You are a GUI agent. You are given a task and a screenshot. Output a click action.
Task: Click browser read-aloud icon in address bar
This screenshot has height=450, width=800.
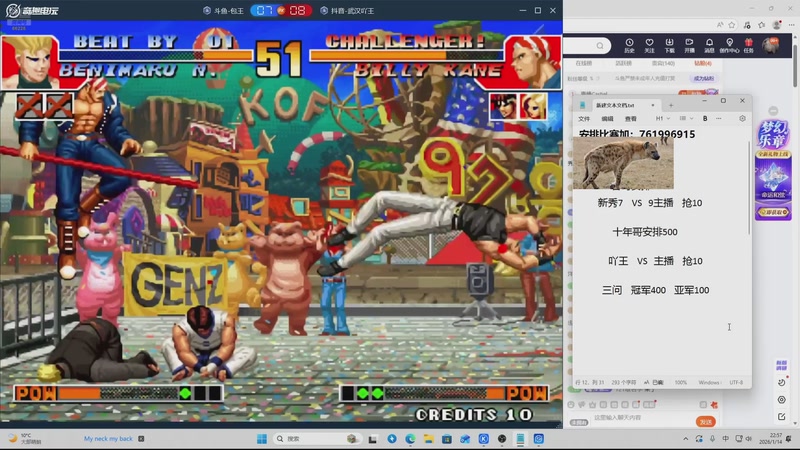720,24
